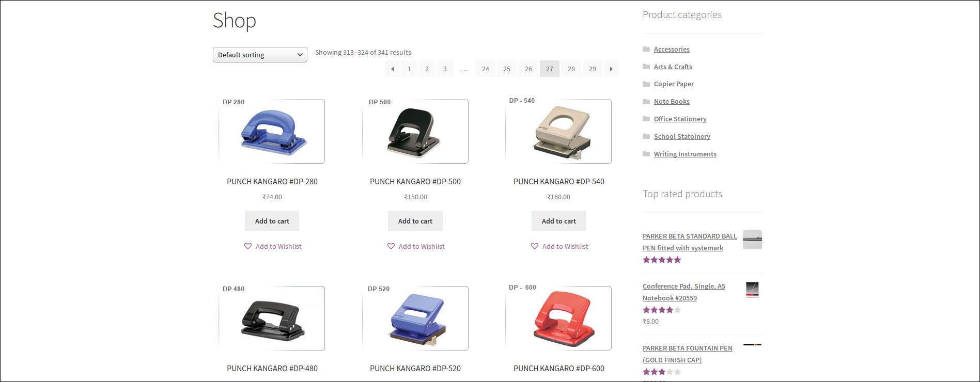Open PUNCH KANGARO #DP-500 product title
This screenshot has height=382, width=980.
point(415,182)
